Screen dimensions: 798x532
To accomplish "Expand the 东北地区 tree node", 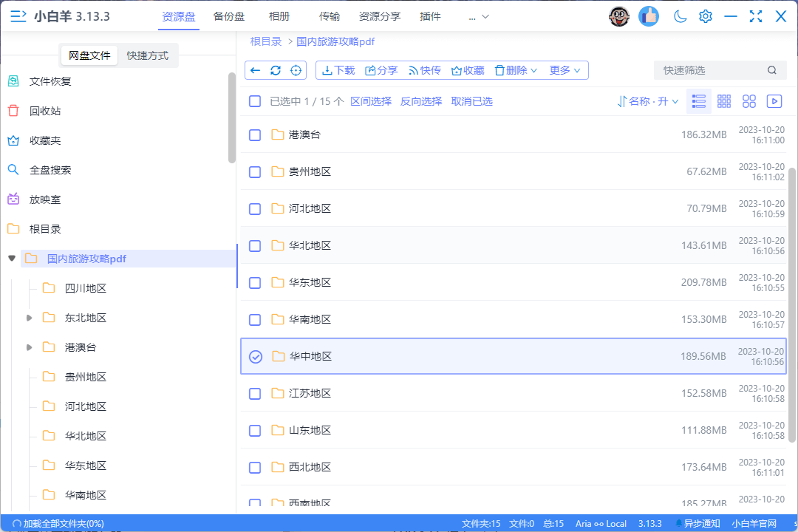I will [x=29, y=317].
